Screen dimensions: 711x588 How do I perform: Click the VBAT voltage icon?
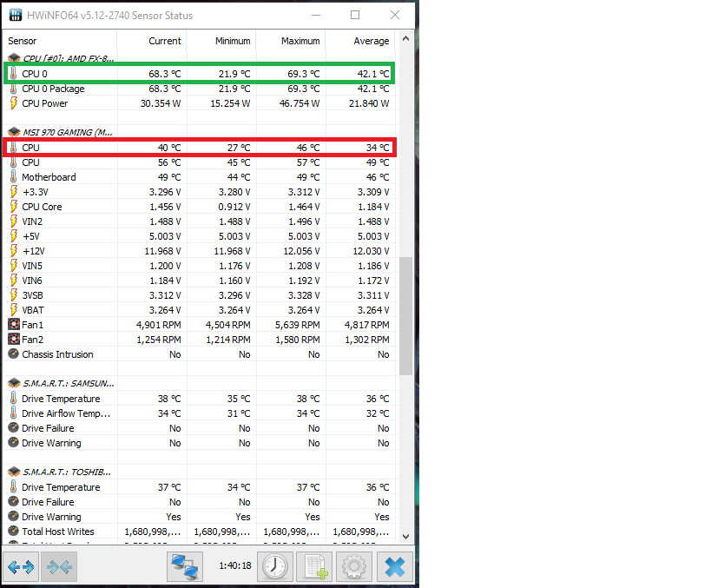[14, 309]
